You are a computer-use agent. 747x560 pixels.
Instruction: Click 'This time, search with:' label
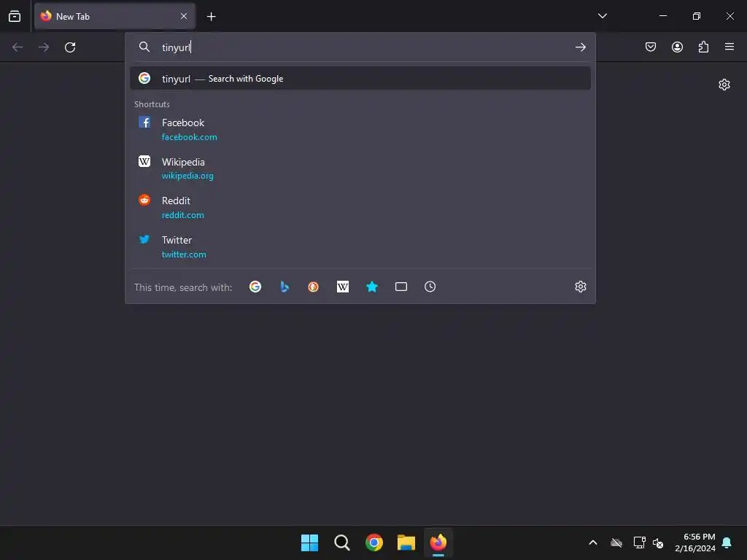click(x=183, y=287)
